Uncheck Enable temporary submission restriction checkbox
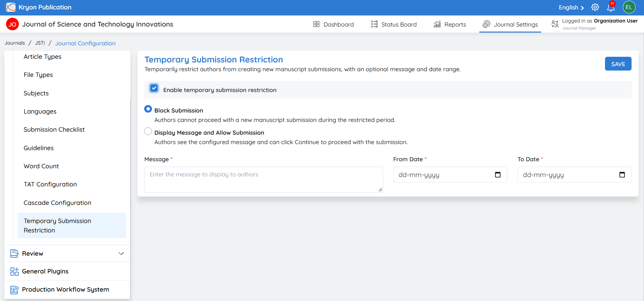Viewport: 644px width, 301px height. 154,88
